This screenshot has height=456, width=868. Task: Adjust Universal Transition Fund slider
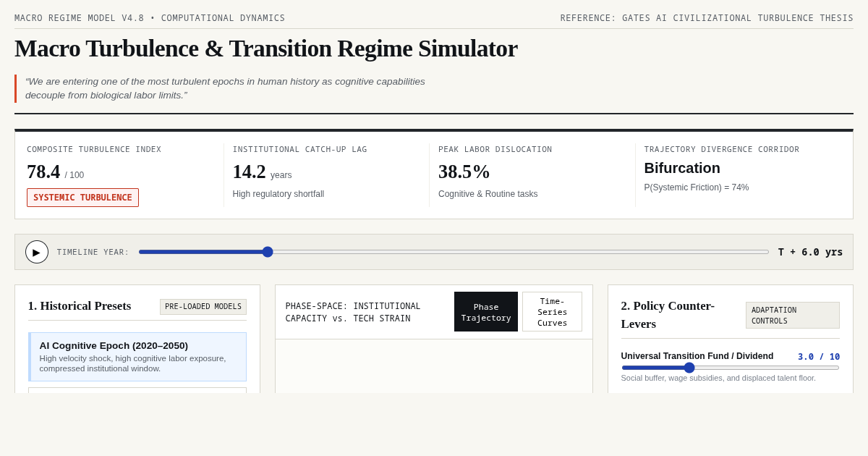731,368
